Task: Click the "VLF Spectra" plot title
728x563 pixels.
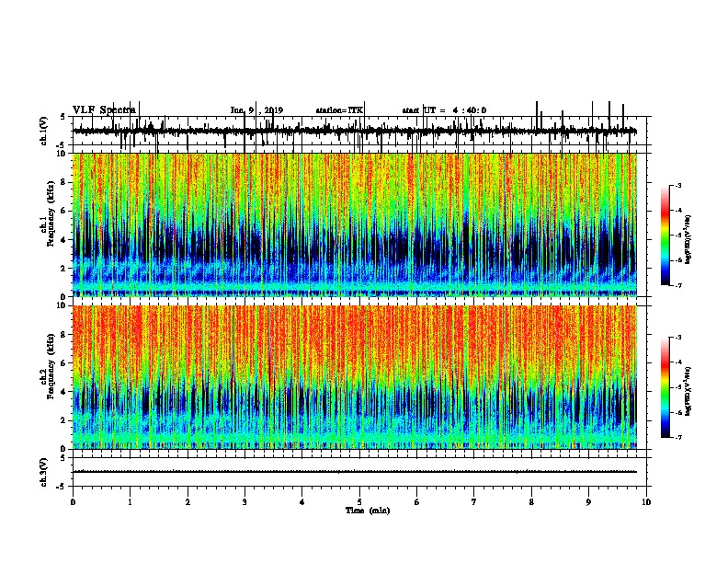Action: coord(104,109)
